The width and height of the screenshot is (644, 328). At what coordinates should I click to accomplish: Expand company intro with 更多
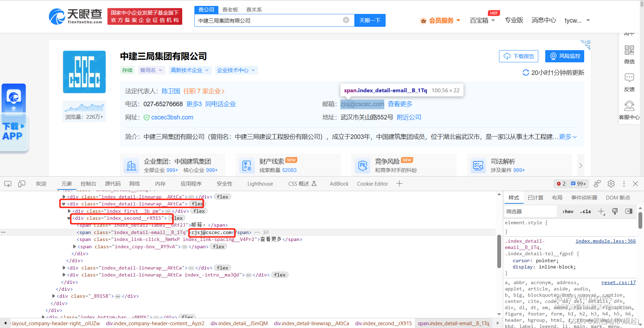568,137
